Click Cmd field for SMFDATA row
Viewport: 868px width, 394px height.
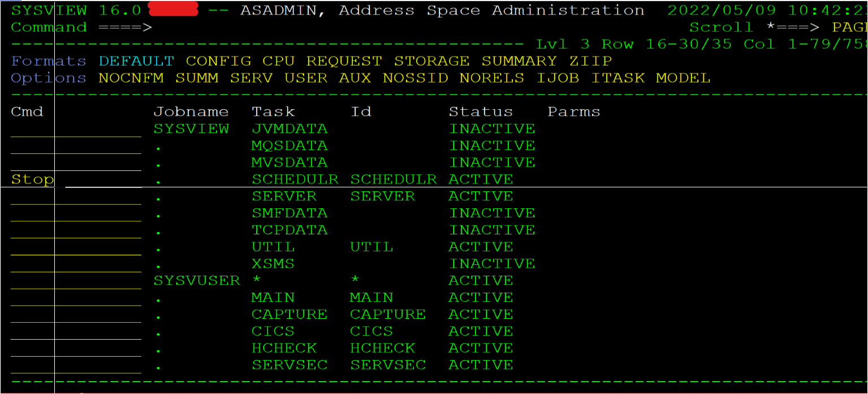pos(76,213)
